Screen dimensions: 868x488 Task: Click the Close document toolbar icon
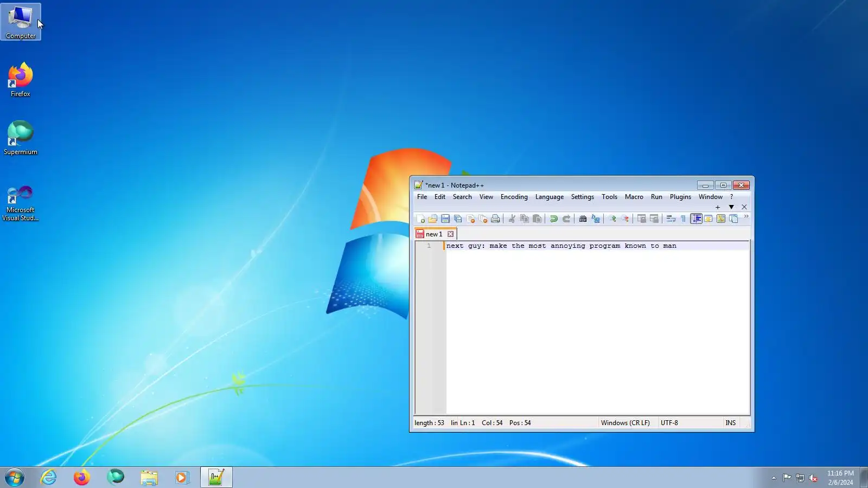[x=470, y=219]
